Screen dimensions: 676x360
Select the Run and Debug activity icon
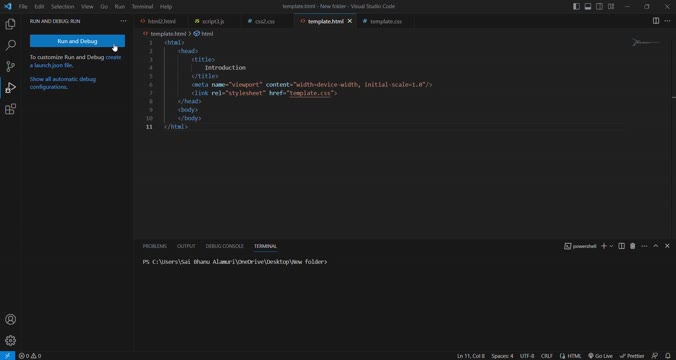[10, 88]
